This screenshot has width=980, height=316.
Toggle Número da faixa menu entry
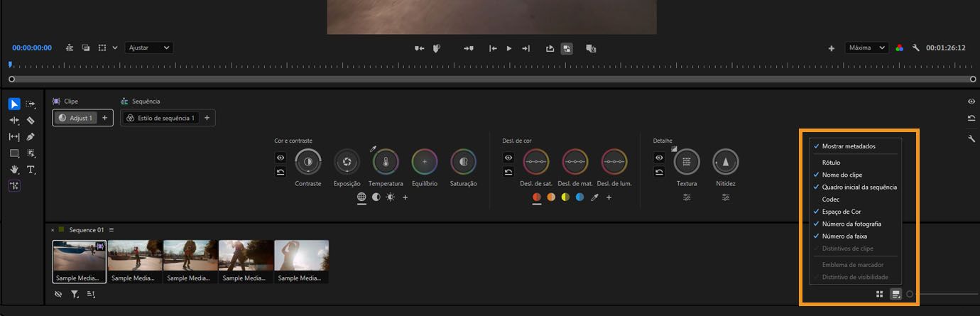pyautogui.click(x=856, y=236)
